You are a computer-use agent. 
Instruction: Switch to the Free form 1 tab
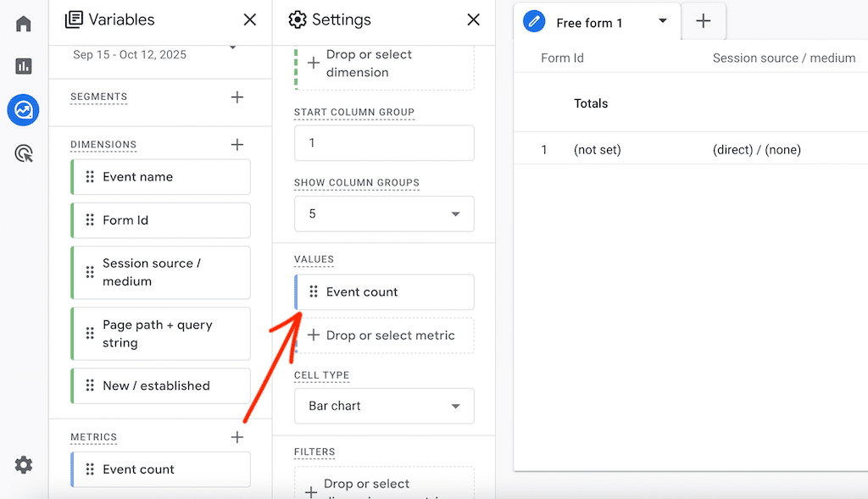pos(589,23)
